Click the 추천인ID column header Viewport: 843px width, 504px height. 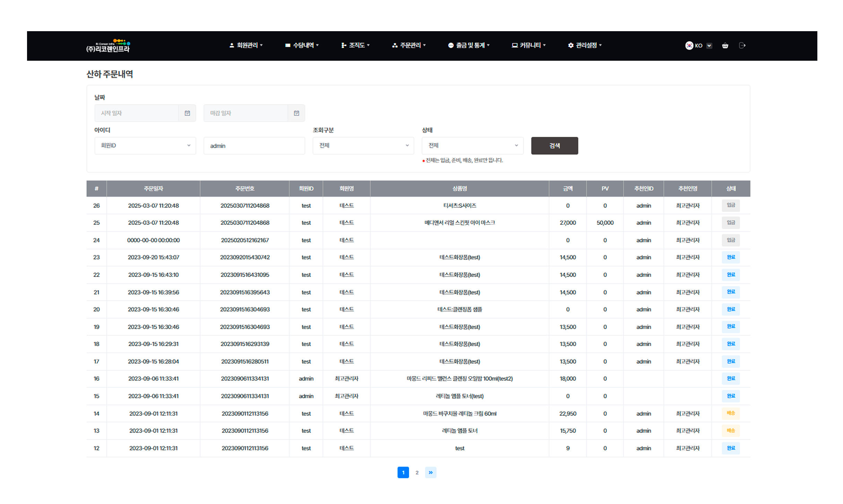click(644, 188)
